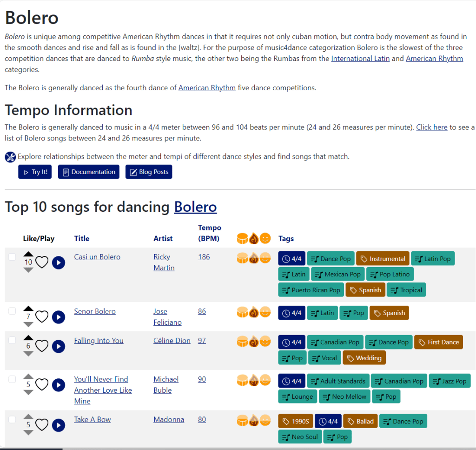Upvote "Casi un Bolero" with the up arrow
476x450 pixels.
pyautogui.click(x=28, y=253)
